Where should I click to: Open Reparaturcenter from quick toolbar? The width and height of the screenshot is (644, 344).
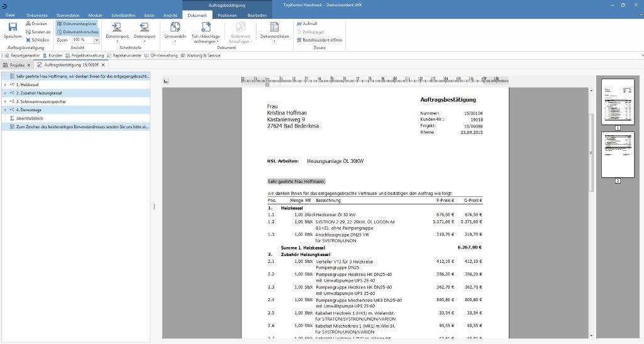(x=124, y=55)
